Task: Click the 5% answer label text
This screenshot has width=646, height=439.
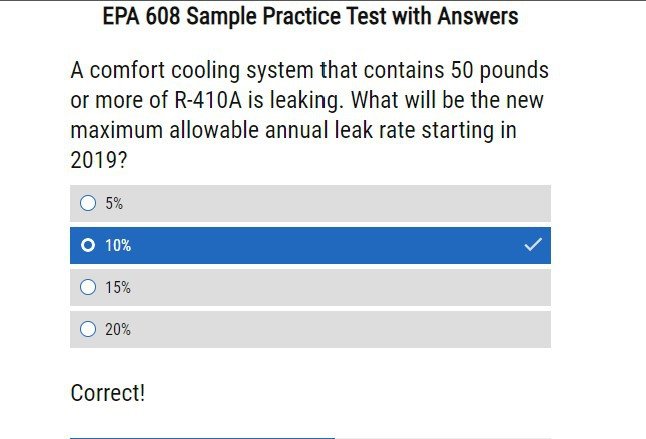Action: 114,203
